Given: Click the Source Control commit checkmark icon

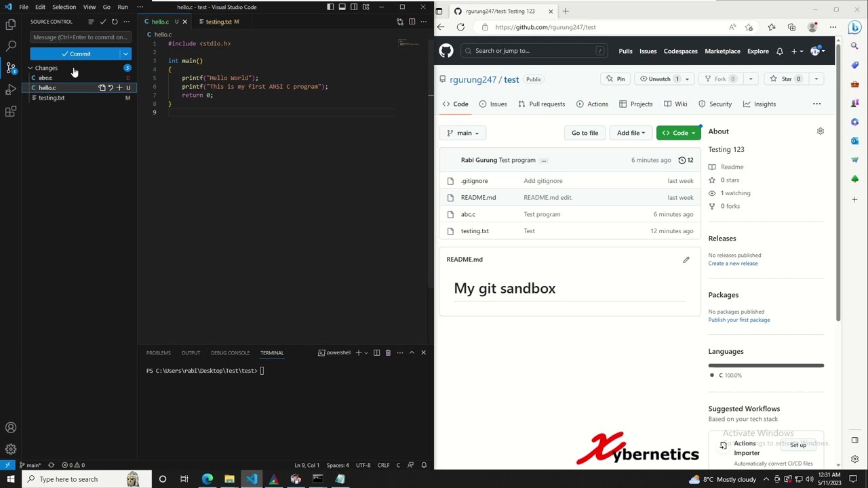Looking at the screenshot, I should click(x=103, y=22).
